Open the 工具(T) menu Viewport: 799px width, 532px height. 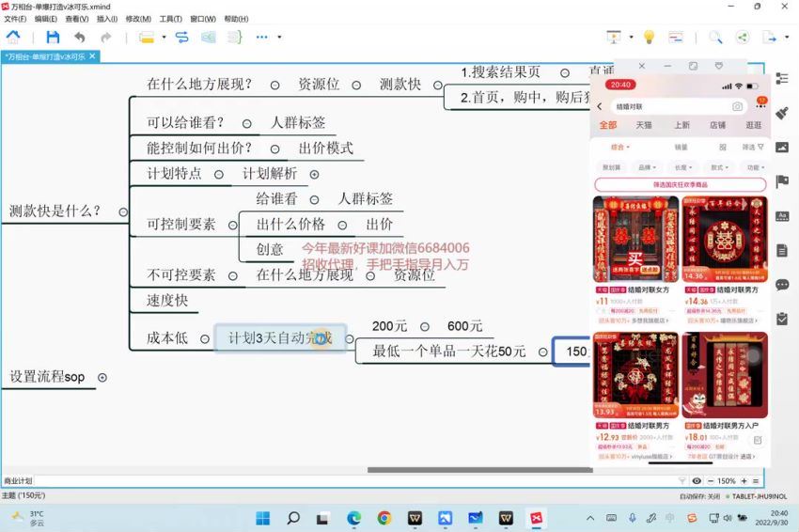pos(170,19)
